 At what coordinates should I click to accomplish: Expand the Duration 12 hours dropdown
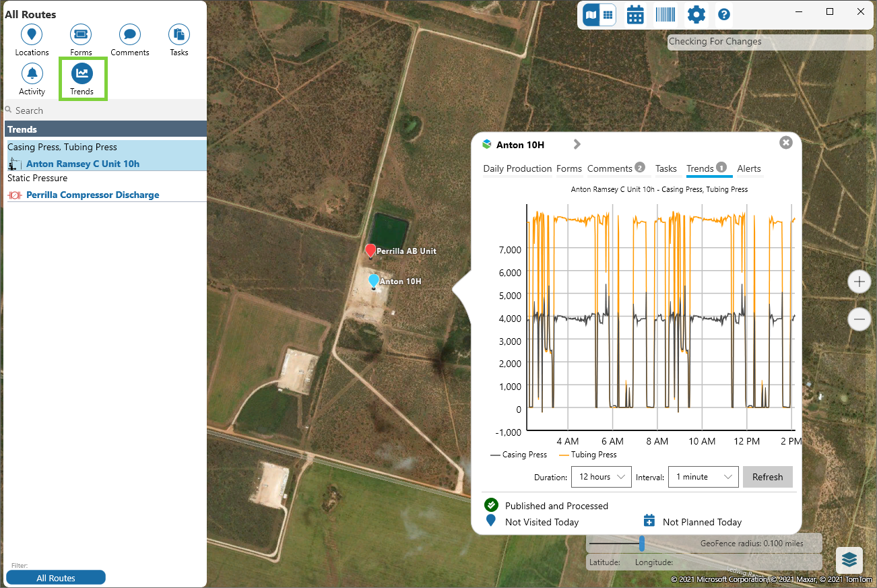coord(601,477)
